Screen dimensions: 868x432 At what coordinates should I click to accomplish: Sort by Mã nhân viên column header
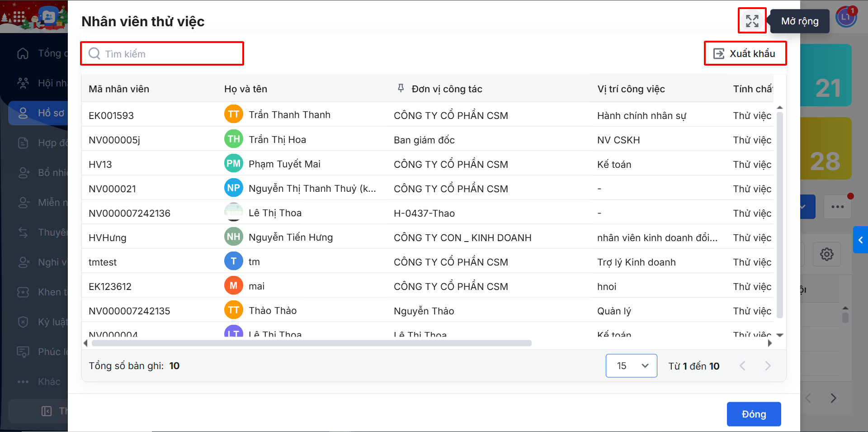pyautogui.click(x=119, y=89)
